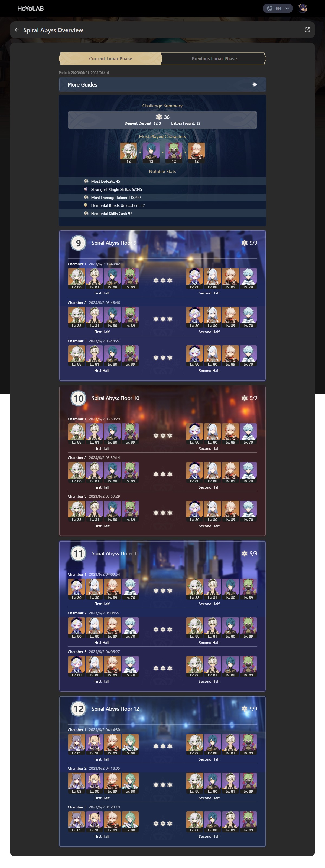Screen dimensions: 325x868
Task: Click Lv. 70 character in Floor 9 Chamber 1
Action: 248,279
